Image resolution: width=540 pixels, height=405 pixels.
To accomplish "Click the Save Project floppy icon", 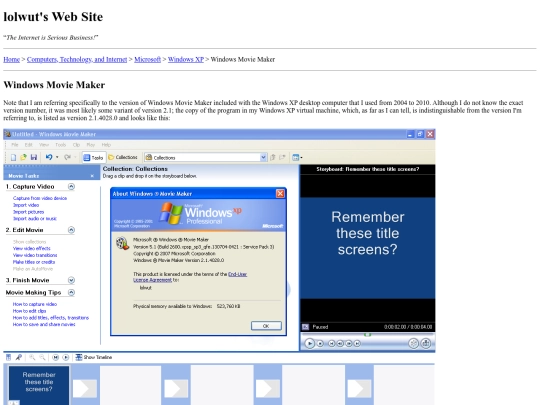I will click(x=34, y=157).
